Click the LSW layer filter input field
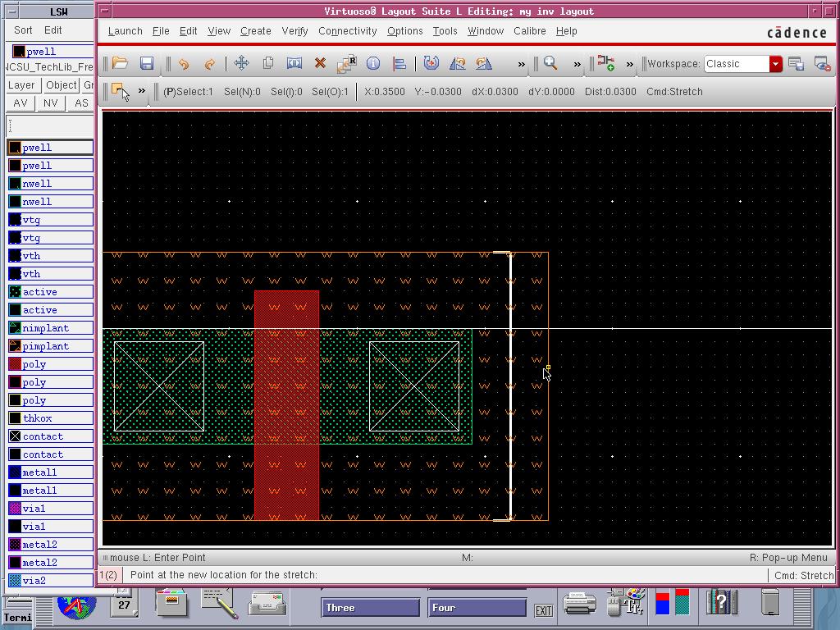Screen dimensions: 840x630 click(x=50, y=126)
